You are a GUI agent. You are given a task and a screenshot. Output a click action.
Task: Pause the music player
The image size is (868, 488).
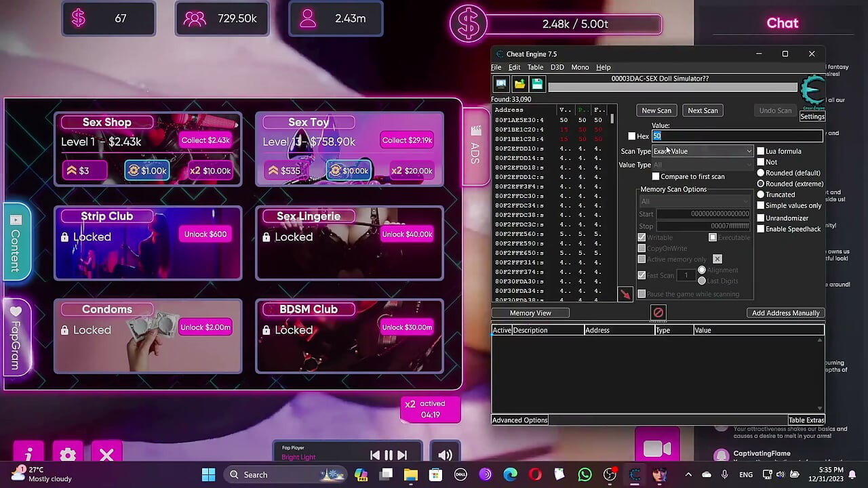[x=389, y=455]
